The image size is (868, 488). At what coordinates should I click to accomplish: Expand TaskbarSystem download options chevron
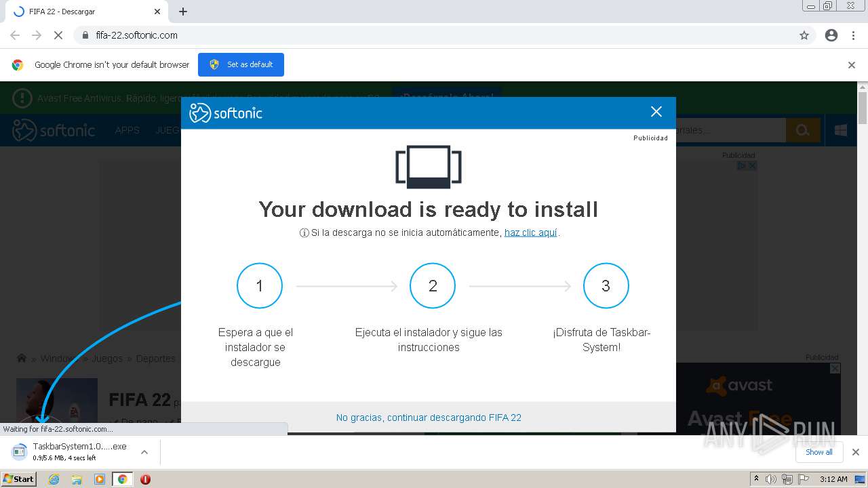coord(144,452)
